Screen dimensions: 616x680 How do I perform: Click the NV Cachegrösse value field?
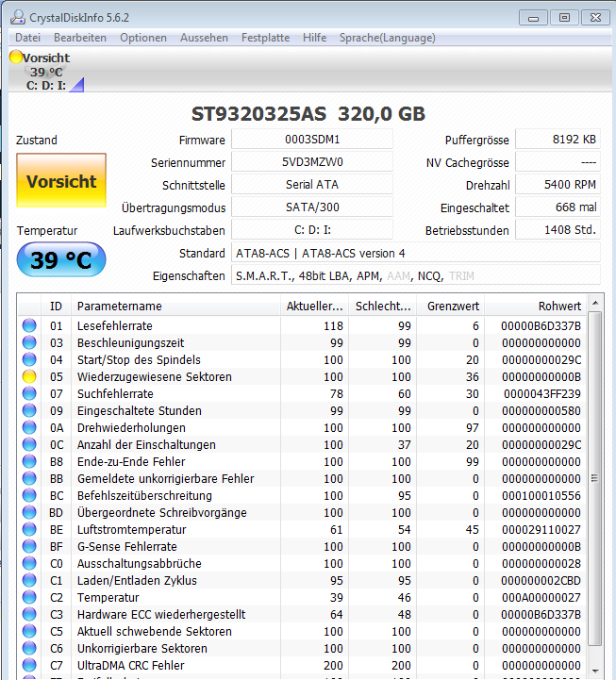pos(558,162)
